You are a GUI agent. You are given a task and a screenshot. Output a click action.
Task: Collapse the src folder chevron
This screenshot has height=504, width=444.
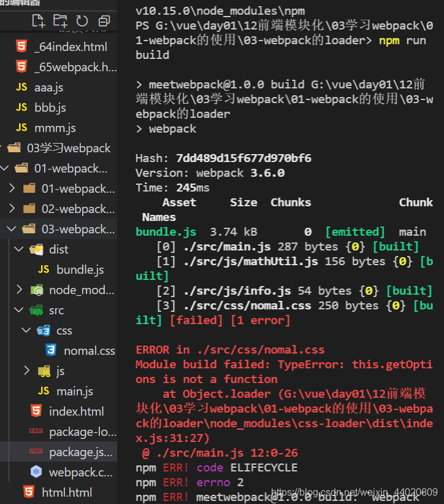click(19, 309)
